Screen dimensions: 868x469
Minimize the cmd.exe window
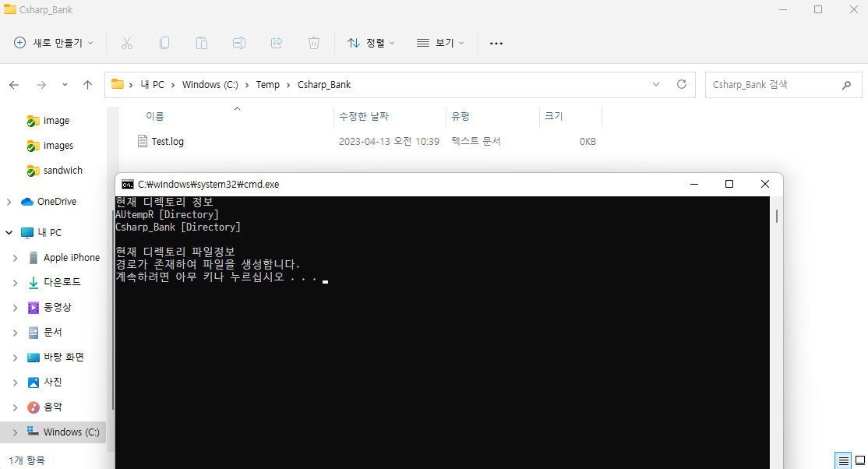[x=694, y=184]
